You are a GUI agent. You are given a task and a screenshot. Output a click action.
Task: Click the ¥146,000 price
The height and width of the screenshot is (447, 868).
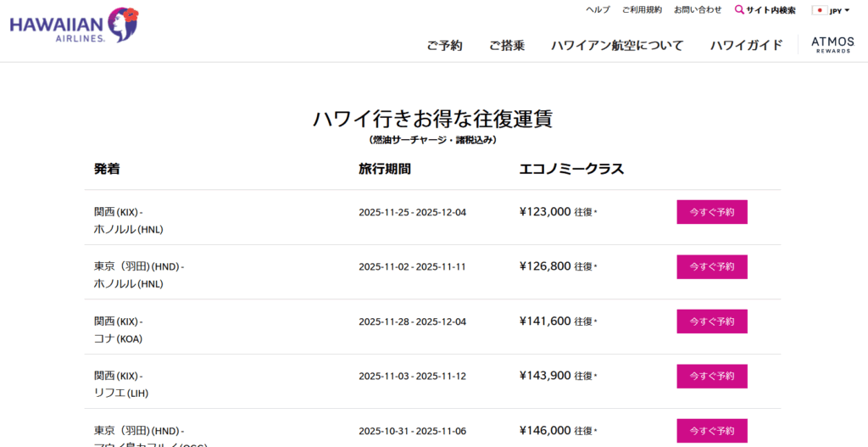(x=545, y=430)
